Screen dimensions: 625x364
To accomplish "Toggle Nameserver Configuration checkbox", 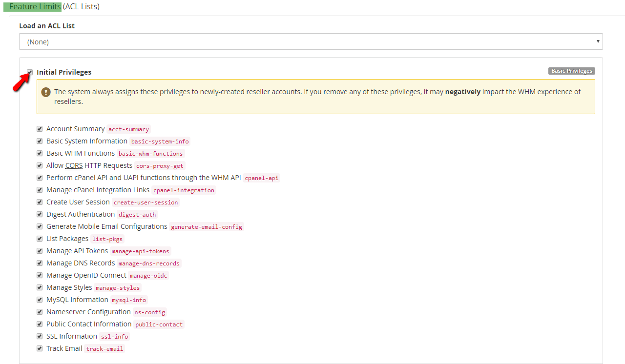I will point(40,312).
